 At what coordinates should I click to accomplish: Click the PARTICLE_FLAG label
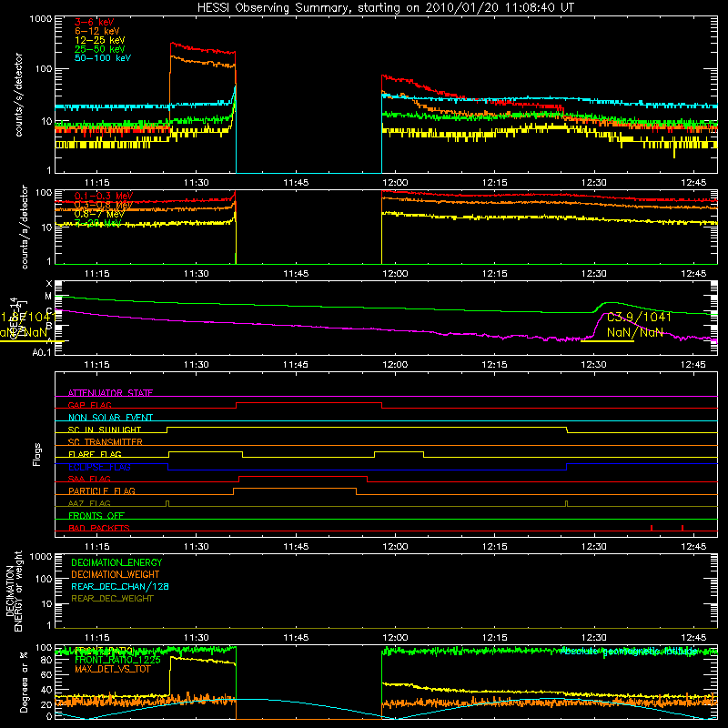(x=102, y=490)
